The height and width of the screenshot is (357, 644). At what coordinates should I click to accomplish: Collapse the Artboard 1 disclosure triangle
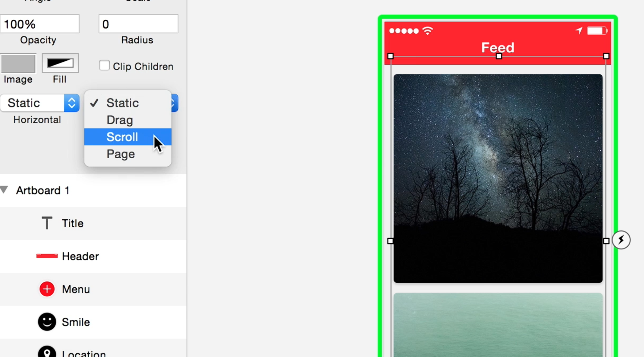point(4,190)
